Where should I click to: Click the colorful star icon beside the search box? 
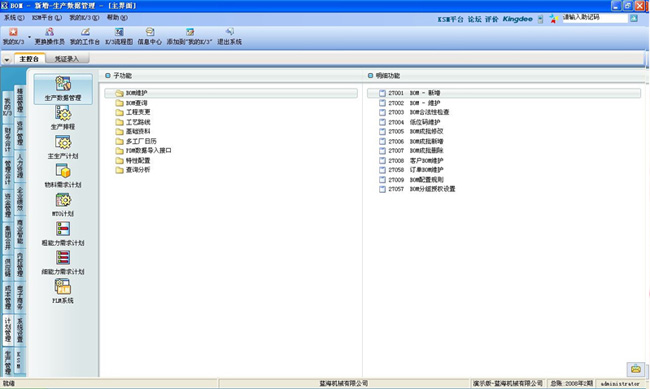pos(554,19)
